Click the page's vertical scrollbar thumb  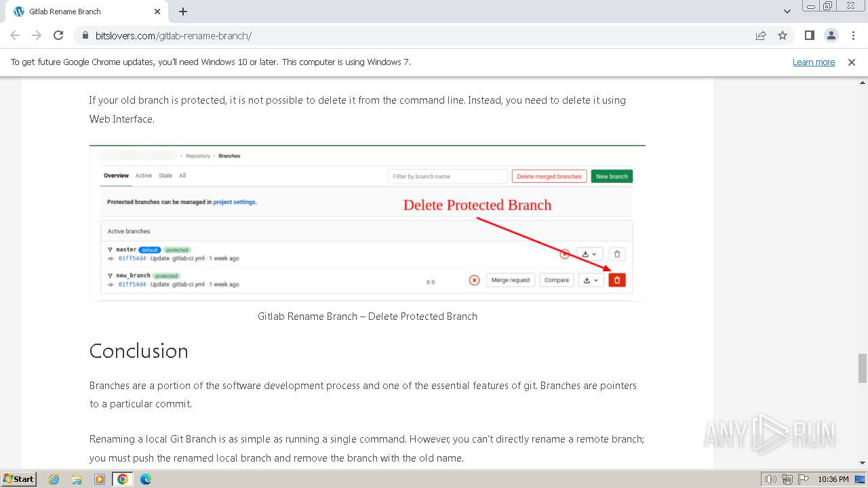tap(862, 368)
